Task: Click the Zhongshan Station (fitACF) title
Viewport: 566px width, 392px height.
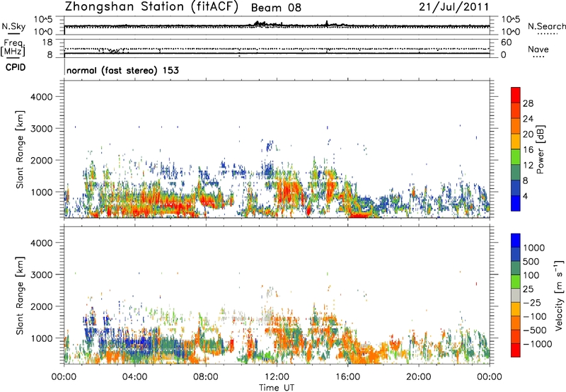Action: [x=151, y=7]
